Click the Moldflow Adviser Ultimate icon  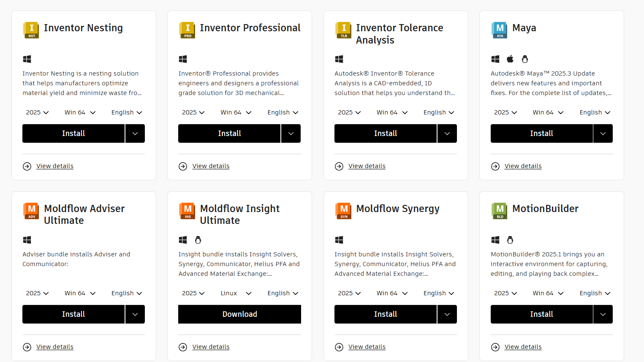coord(31,211)
